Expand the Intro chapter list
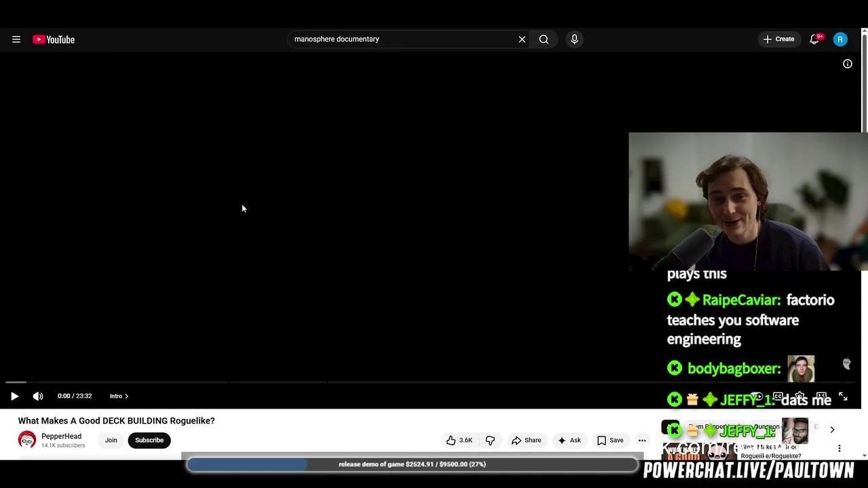Viewport: 868px width, 488px height. click(119, 396)
